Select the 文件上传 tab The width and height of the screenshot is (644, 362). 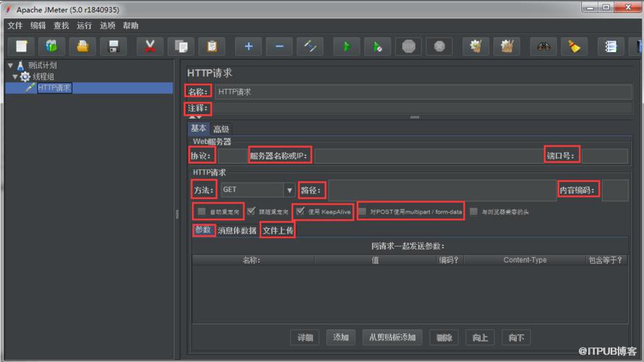[278, 230]
